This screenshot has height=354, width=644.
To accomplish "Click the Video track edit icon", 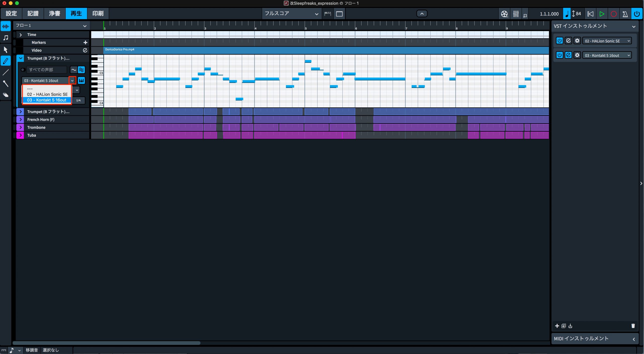I will pyautogui.click(x=85, y=50).
